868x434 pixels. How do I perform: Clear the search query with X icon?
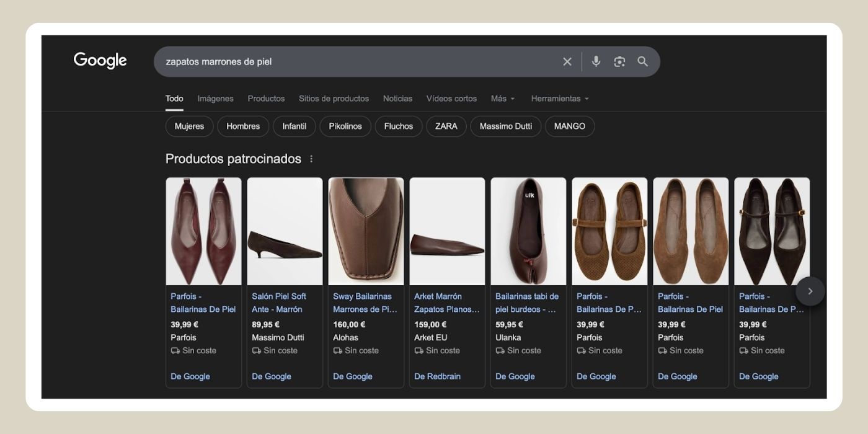(567, 61)
